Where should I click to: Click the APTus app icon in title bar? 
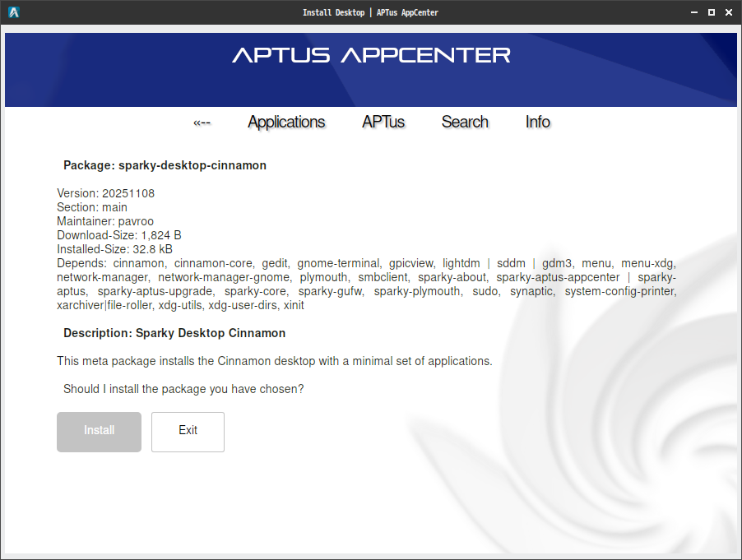coord(14,12)
